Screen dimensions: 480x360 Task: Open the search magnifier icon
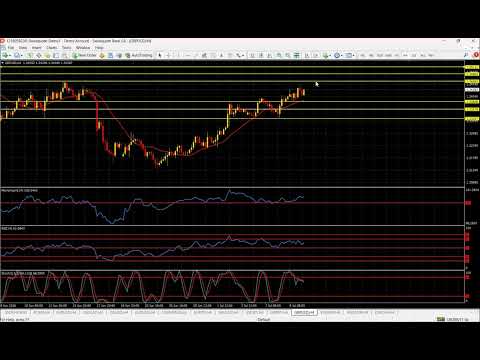[466, 55]
